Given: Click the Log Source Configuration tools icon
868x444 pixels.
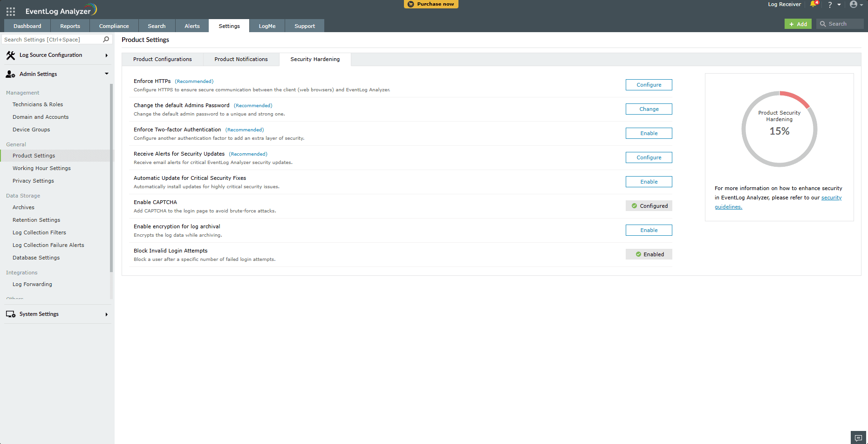Looking at the screenshot, I should click(x=11, y=55).
